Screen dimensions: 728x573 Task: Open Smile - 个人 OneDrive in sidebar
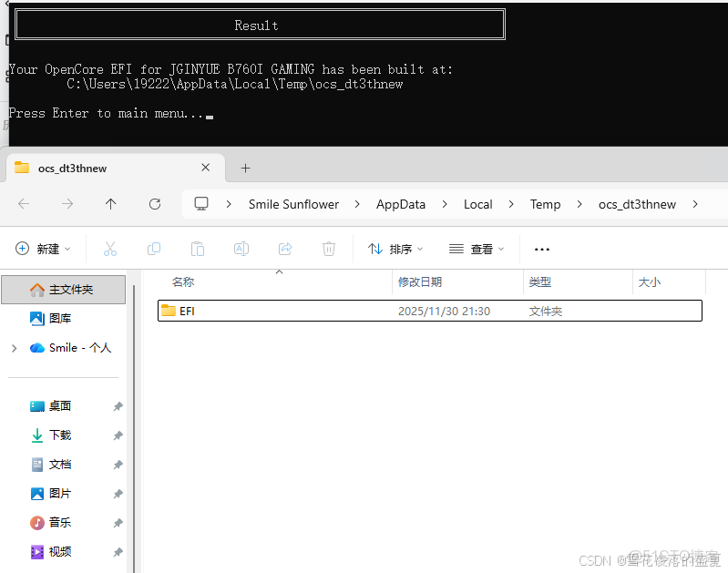70,348
